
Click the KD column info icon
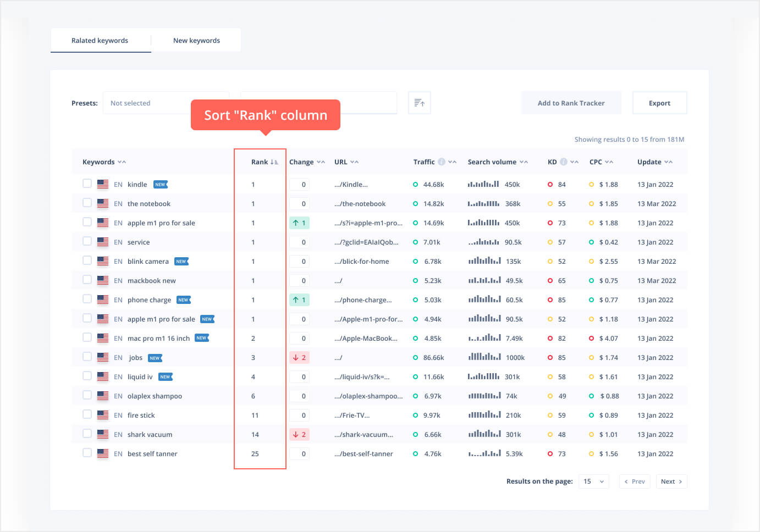[x=564, y=162]
